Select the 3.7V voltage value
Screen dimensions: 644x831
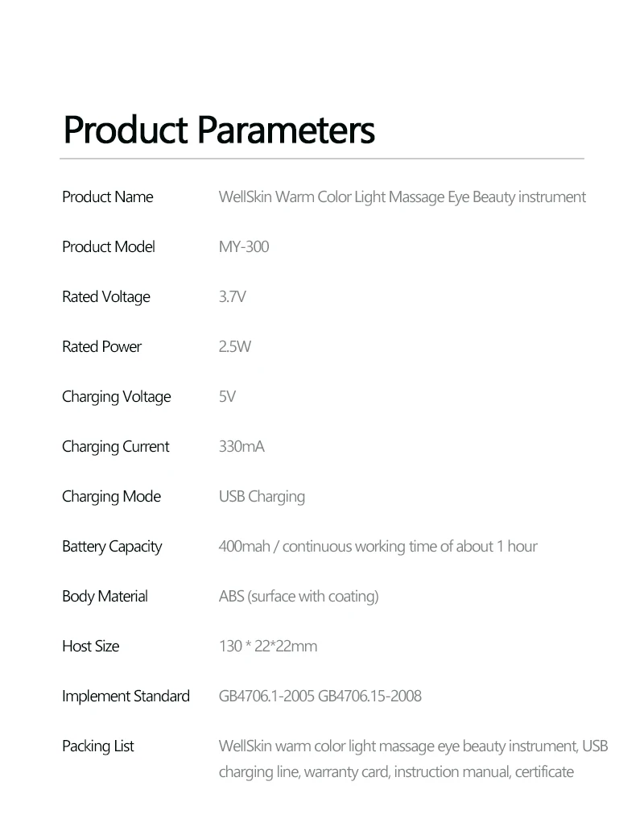coord(232,297)
